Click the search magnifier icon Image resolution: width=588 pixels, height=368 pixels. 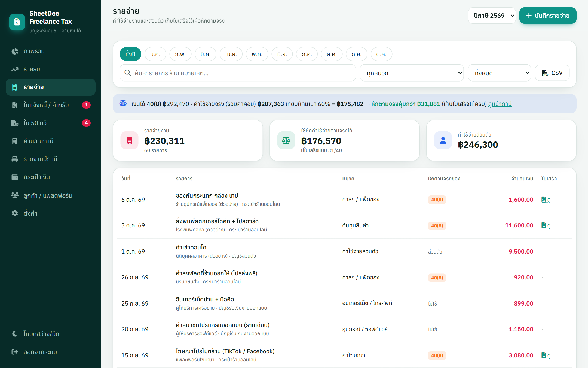point(127,73)
